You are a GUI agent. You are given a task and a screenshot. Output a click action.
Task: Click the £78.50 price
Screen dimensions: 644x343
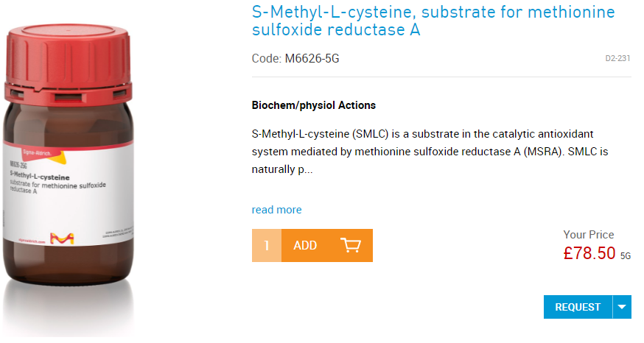588,253
